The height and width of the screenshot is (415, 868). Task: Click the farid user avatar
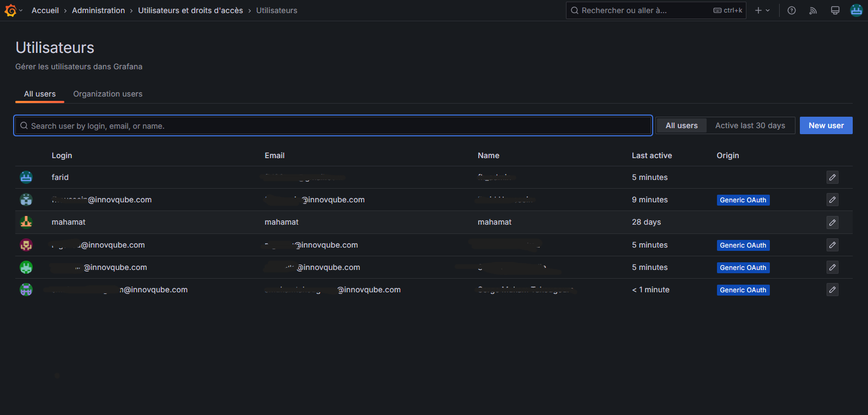tap(26, 177)
